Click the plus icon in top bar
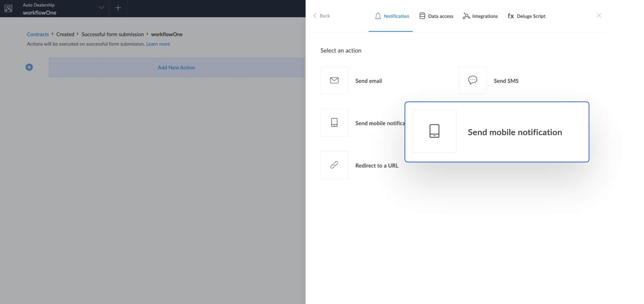Screen dimensions: 644x304 118,8
